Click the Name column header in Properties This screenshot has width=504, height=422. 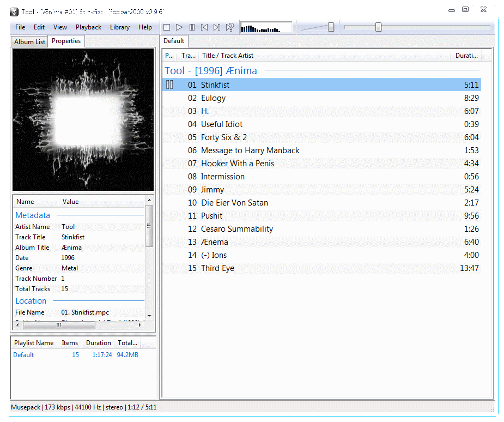pos(36,202)
